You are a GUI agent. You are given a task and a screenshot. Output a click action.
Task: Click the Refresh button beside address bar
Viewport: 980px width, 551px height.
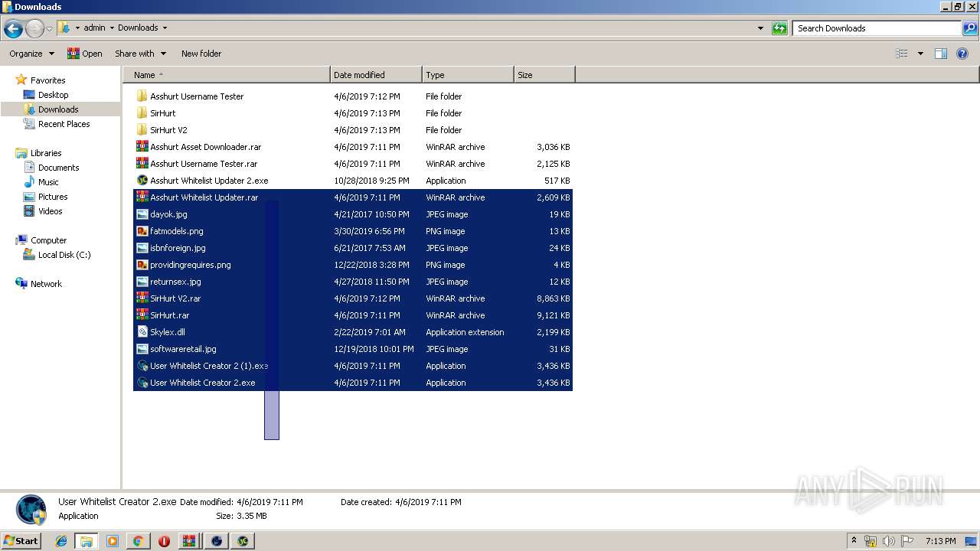(779, 28)
